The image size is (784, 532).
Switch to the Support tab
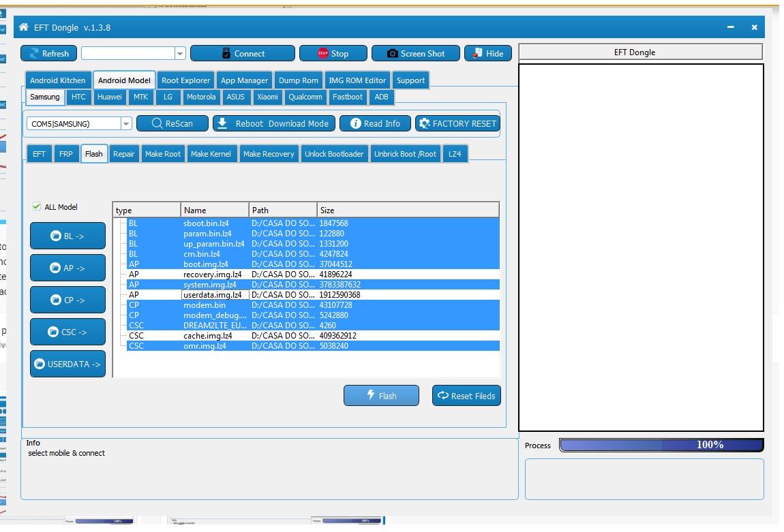pyautogui.click(x=410, y=80)
